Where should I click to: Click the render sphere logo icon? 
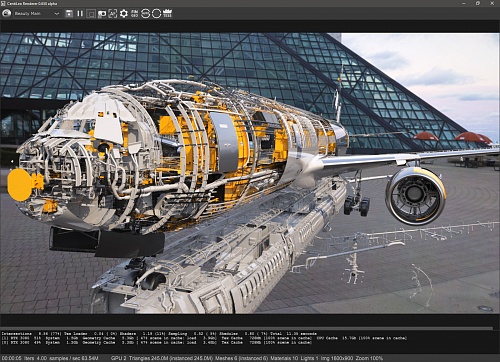pyautogui.click(x=6, y=14)
